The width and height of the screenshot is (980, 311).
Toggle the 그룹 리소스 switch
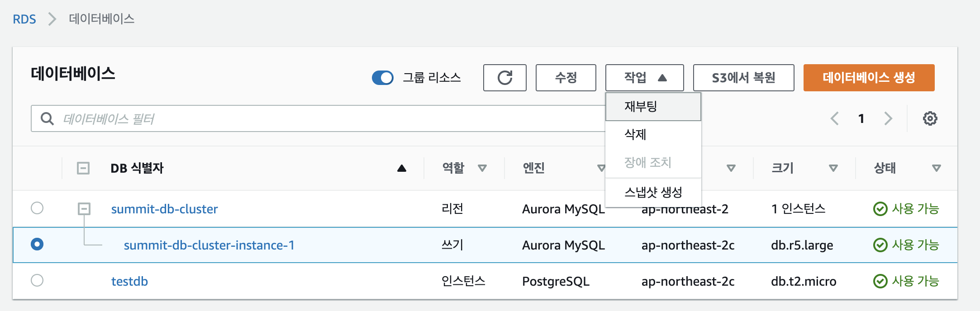coord(383,78)
